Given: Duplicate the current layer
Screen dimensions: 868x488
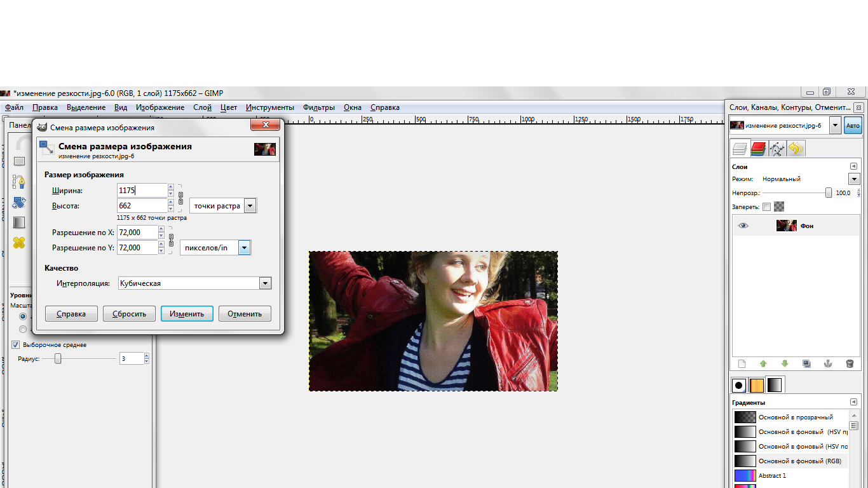Looking at the screenshot, I should (806, 364).
